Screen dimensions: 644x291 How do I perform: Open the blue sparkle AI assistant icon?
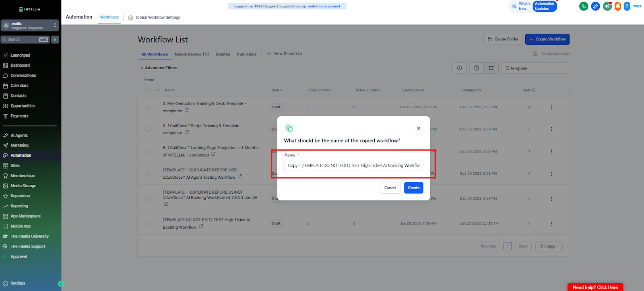[x=595, y=6]
